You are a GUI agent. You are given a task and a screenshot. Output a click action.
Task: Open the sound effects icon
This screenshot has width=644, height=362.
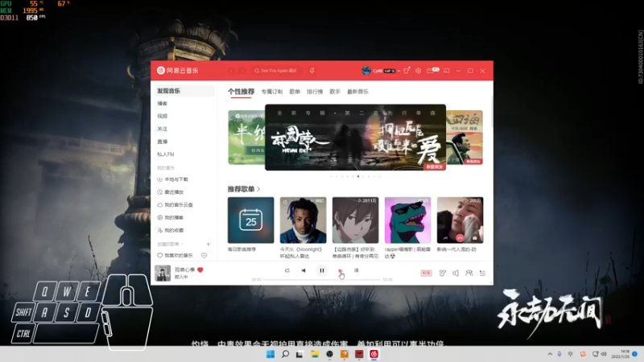[442, 273]
